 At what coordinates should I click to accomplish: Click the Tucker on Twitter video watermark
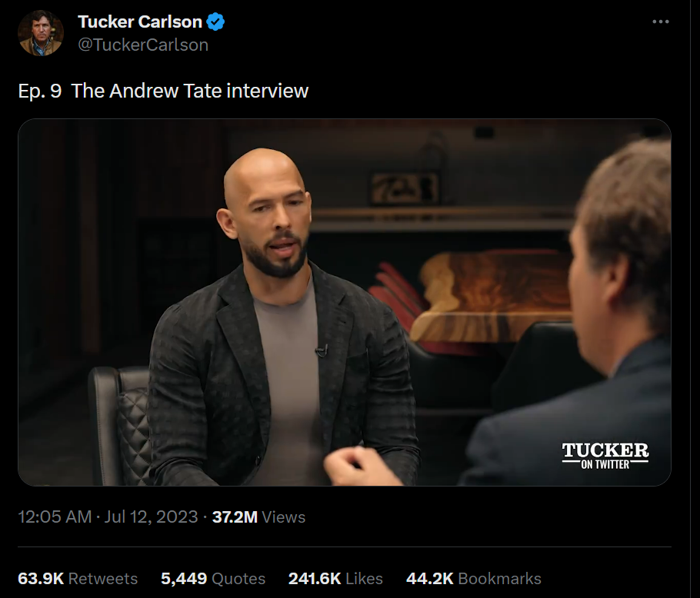tap(605, 455)
